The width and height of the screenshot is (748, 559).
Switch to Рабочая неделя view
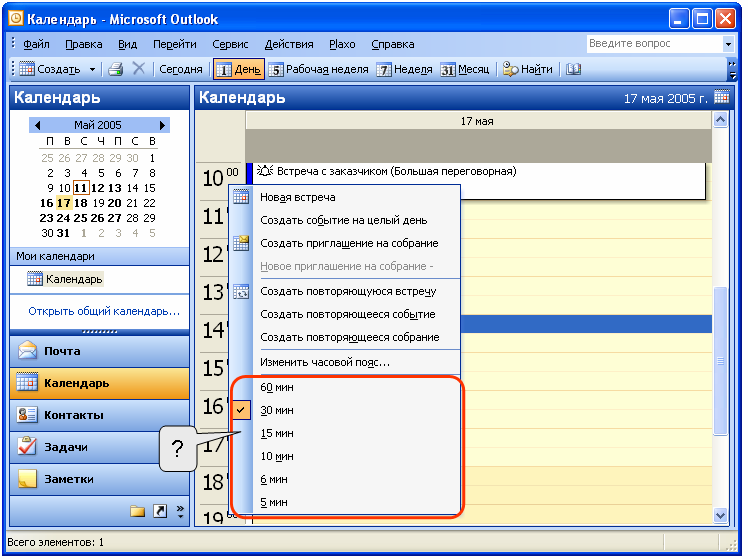pos(319,70)
